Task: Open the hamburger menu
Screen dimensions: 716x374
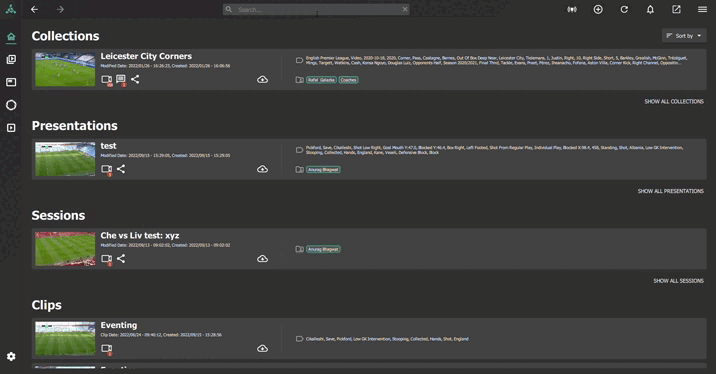Action: click(x=702, y=9)
